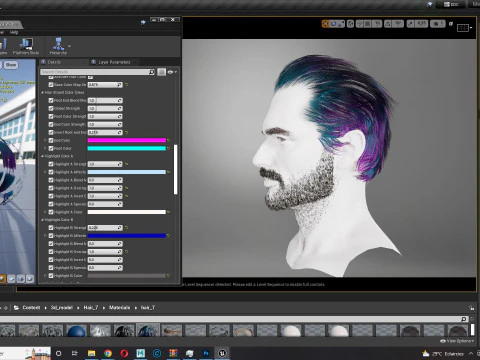The width and height of the screenshot is (480, 360).
Task: Click the Hierarchy toolbar icon
Action: click(x=58, y=46)
